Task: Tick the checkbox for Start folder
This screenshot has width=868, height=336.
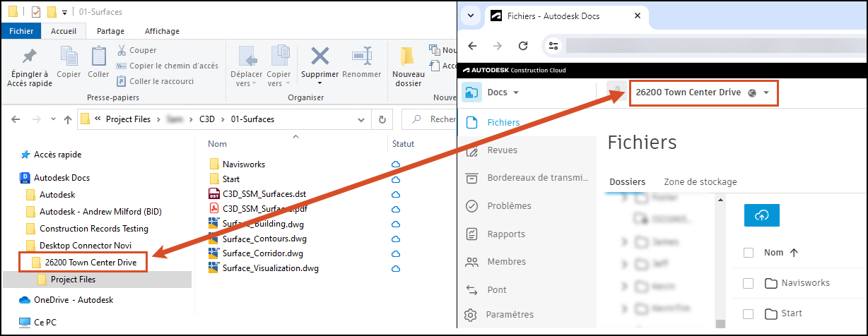Action: (x=749, y=313)
